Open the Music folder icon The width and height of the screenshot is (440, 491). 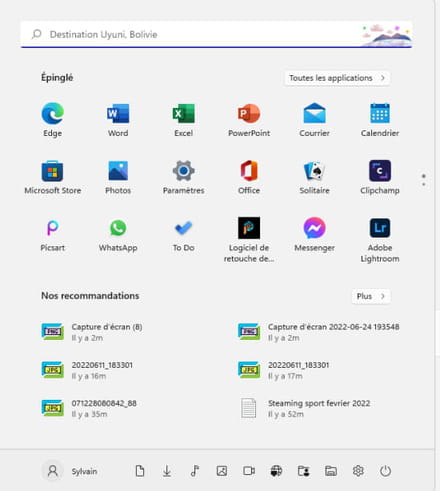(195, 471)
